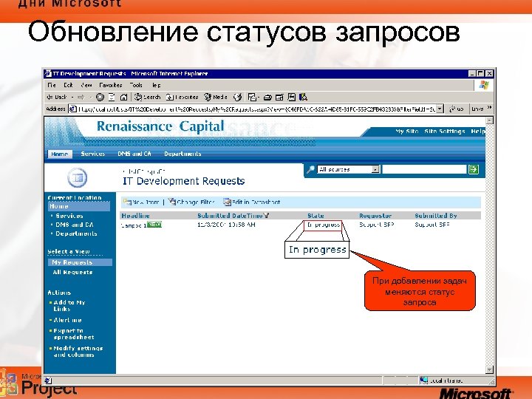The height and width of the screenshot is (399, 532).
Task: Open the address bar dropdown arrow
Action: 440,109
